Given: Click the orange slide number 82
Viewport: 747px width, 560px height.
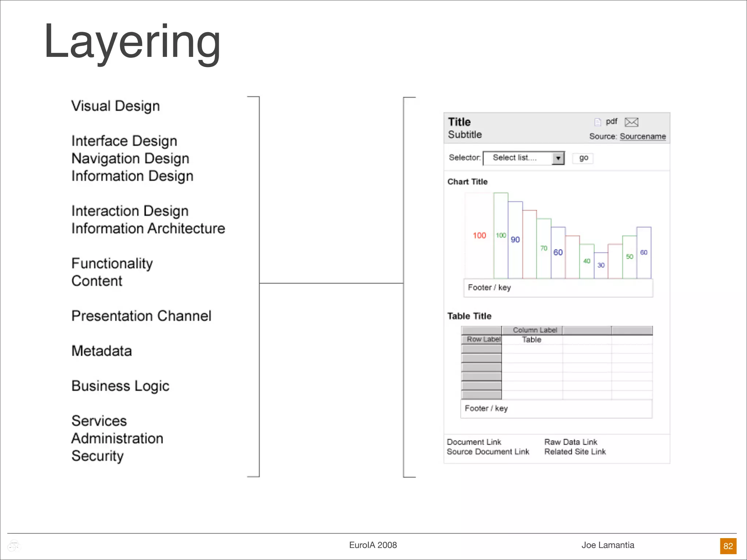Looking at the screenshot, I should [728, 546].
